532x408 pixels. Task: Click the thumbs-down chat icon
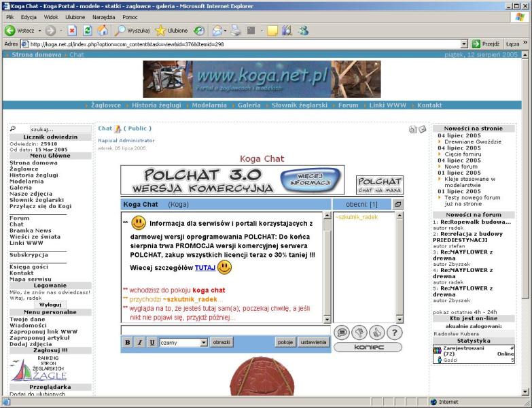pyautogui.click(x=359, y=333)
